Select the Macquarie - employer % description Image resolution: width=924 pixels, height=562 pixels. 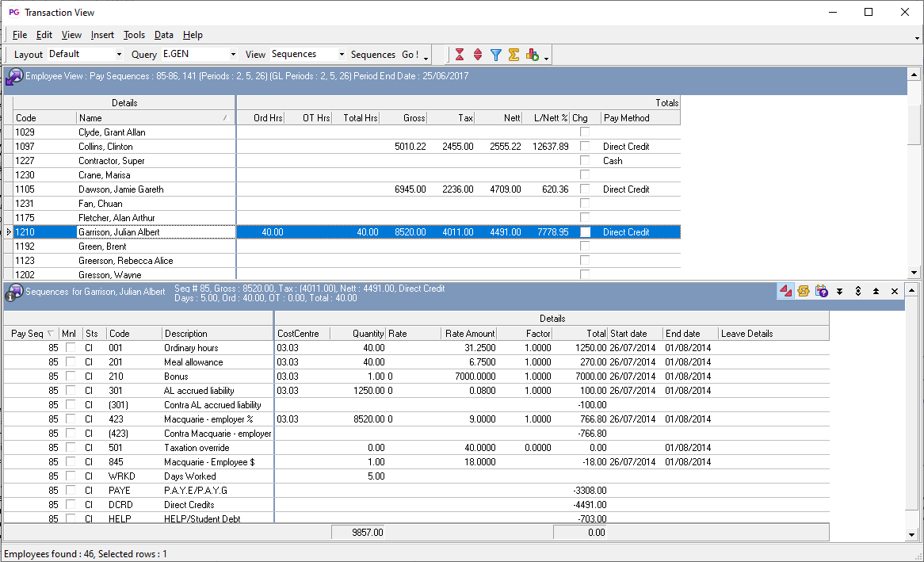tap(208, 419)
